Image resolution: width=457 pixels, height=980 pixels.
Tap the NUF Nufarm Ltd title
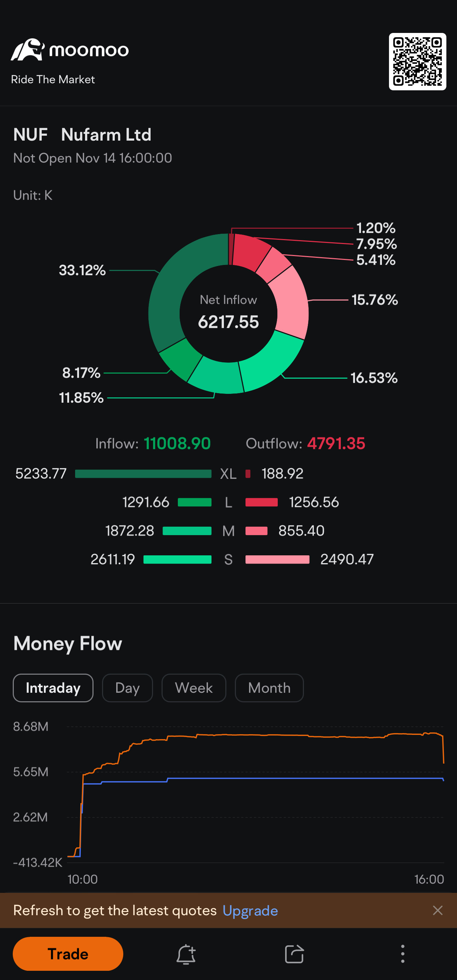(x=82, y=135)
